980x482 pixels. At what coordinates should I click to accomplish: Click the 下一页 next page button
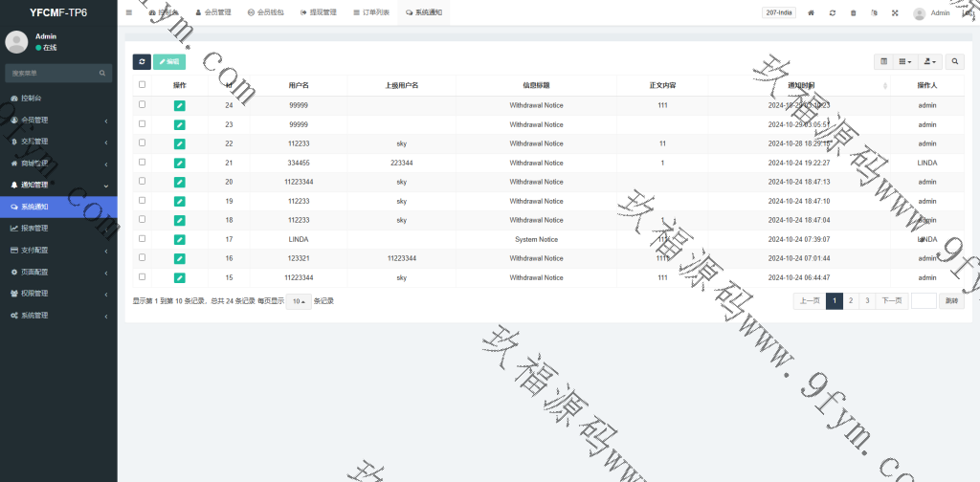coord(891,300)
